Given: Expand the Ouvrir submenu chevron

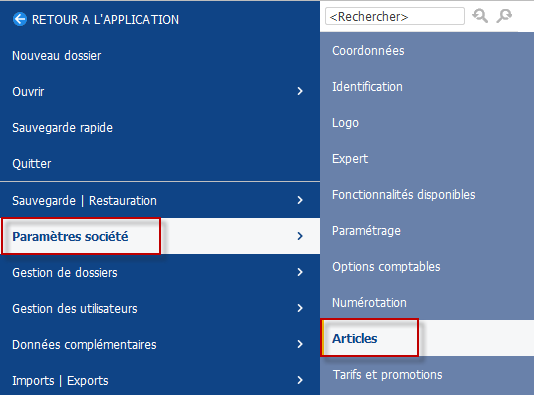Looking at the screenshot, I should [300, 91].
